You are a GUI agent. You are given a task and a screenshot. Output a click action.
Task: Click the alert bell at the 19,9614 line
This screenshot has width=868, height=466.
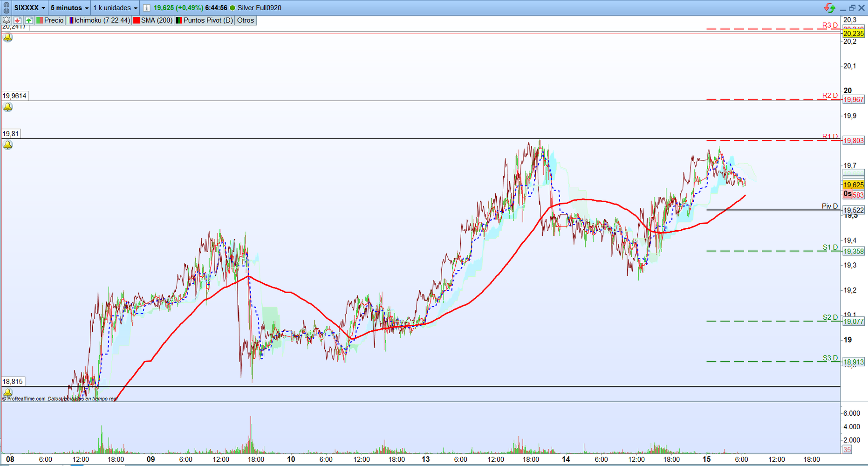click(x=8, y=107)
